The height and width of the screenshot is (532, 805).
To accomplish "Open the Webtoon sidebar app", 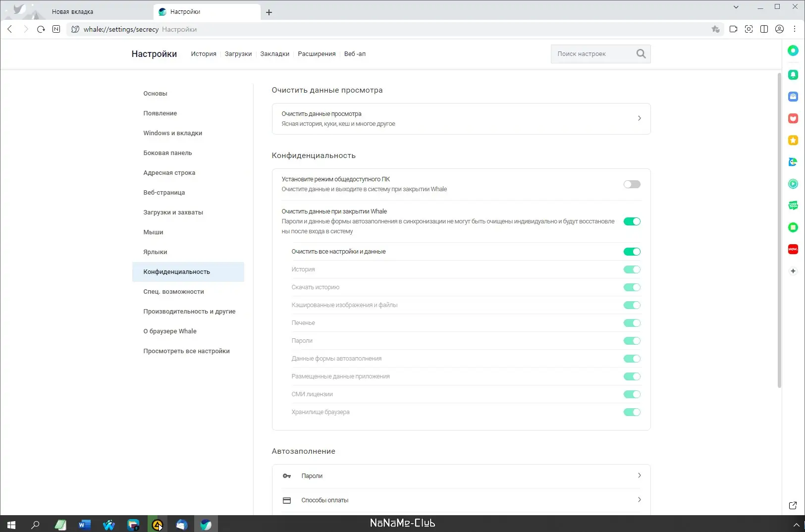I will click(x=793, y=206).
